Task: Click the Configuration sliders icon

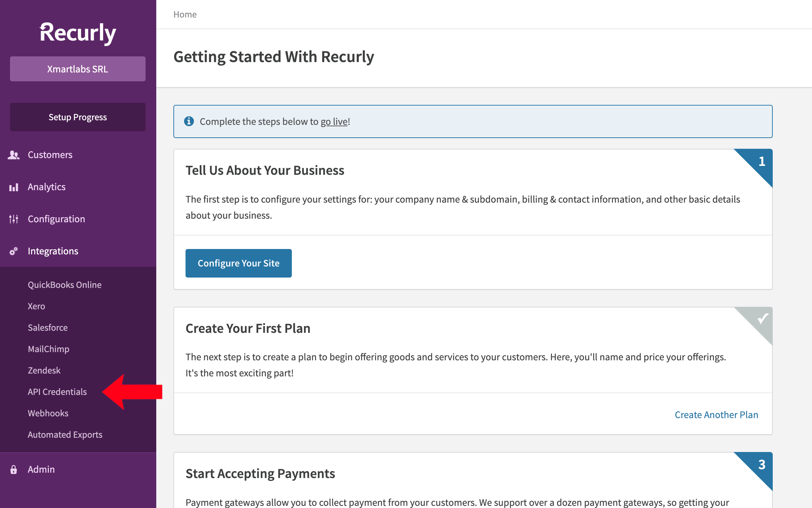Action: click(14, 219)
